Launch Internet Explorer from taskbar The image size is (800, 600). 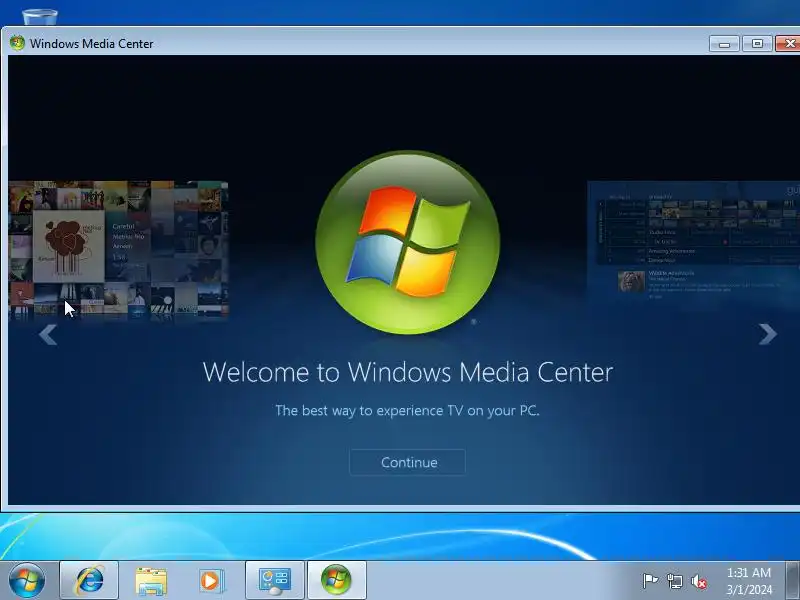(89, 581)
